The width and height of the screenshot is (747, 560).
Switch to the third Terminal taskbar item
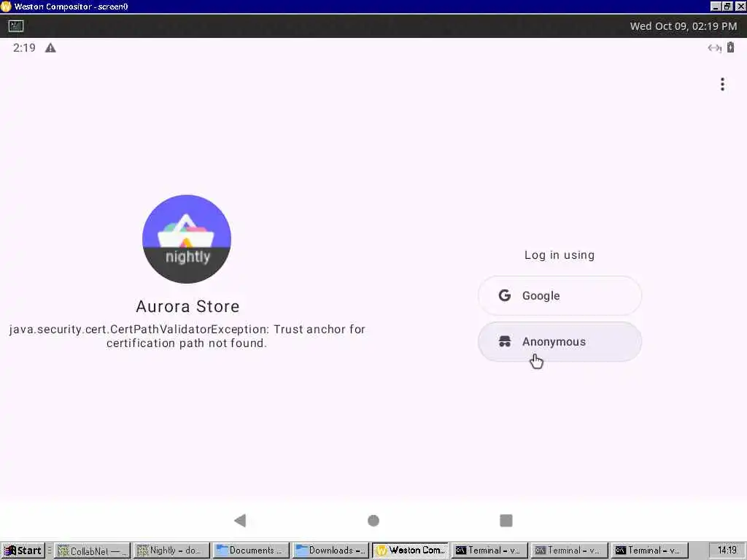point(649,551)
